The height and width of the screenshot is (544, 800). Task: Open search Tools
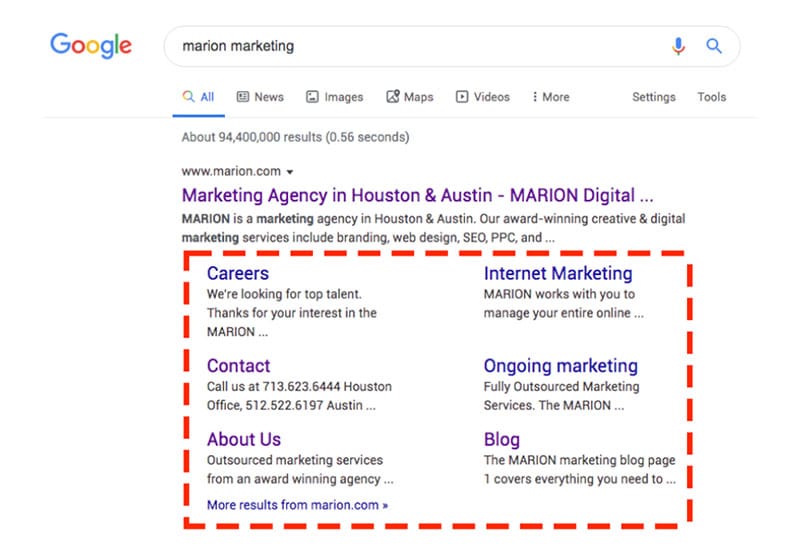[x=712, y=97]
